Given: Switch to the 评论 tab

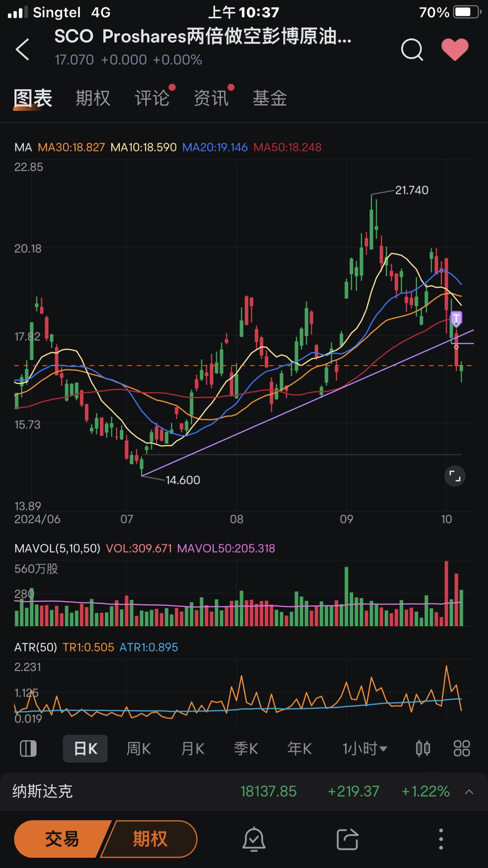Looking at the screenshot, I should coord(152,98).
